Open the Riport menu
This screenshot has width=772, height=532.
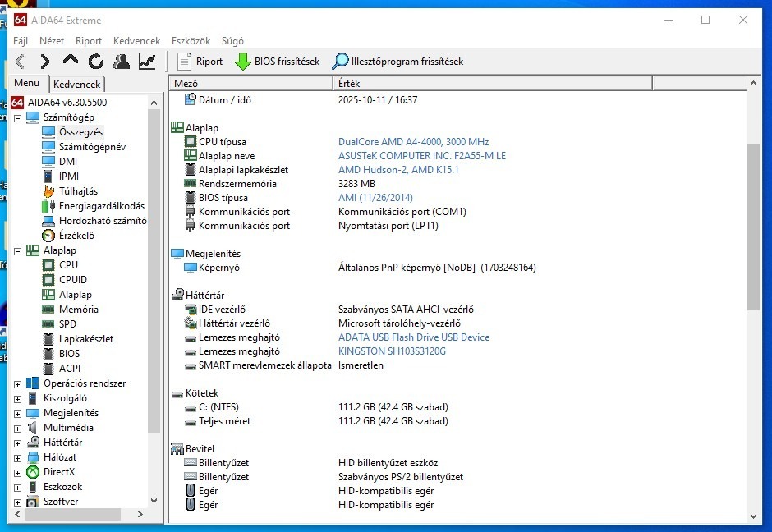tap(89, 41)
